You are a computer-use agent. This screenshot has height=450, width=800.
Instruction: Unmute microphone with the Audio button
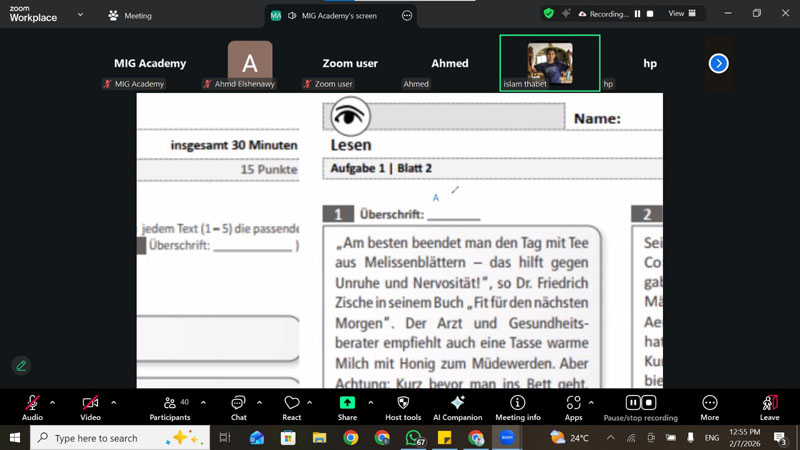pos(32,404)
